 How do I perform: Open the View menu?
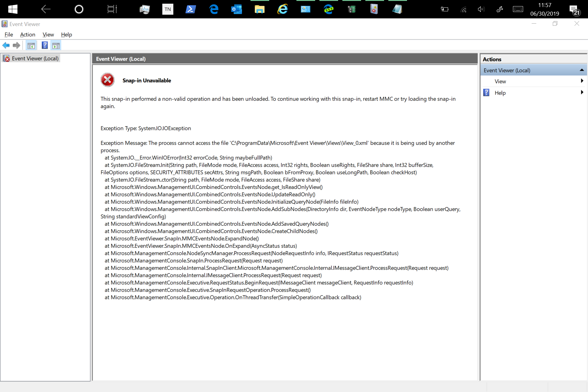[x=48, y=35]
